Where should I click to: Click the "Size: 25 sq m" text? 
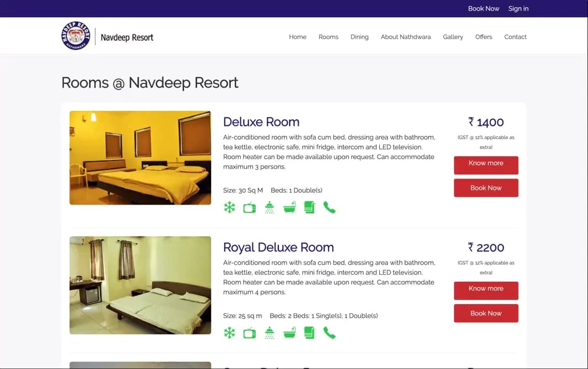pos(242,315)
